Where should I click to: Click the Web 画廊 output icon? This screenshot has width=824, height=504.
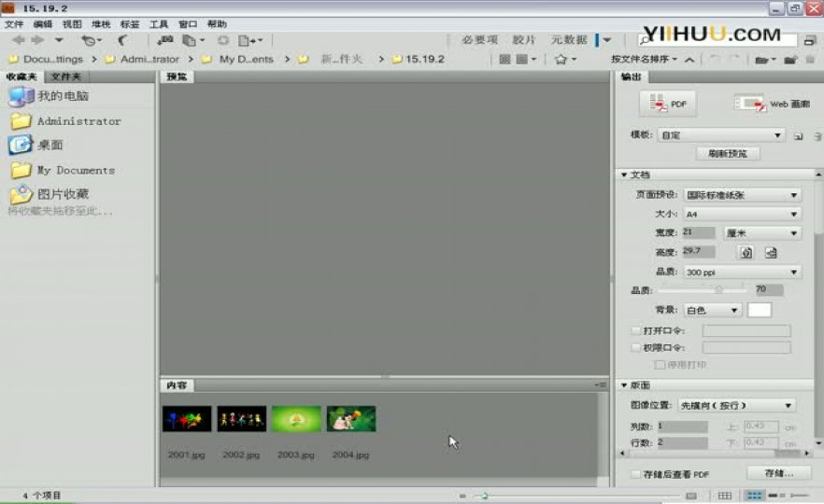(772, 104)
